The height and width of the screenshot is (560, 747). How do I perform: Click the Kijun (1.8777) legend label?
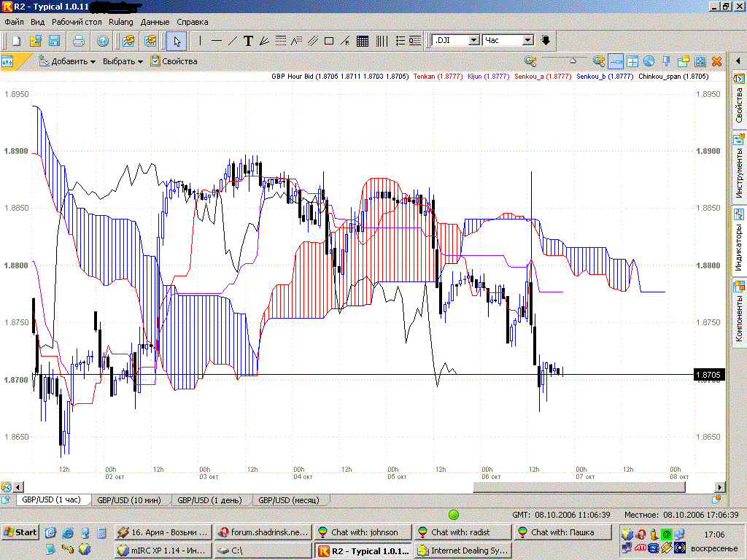(x=488, y=76)
